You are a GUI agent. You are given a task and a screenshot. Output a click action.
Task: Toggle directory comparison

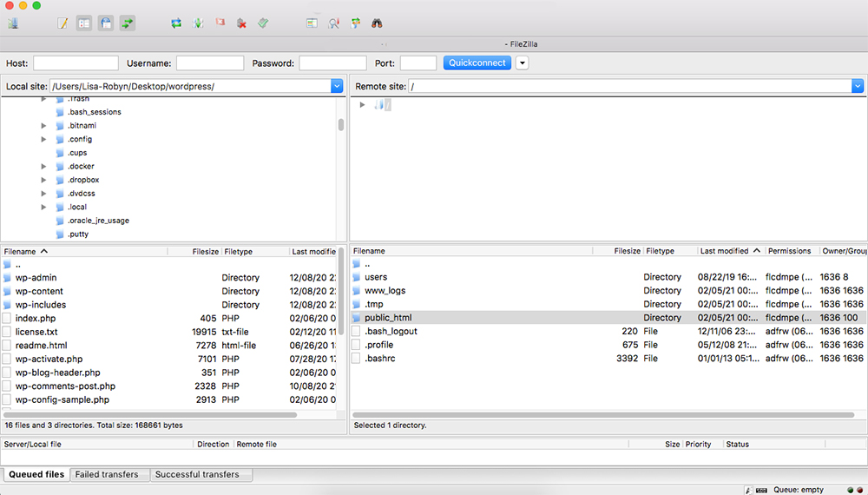(334, 23)
